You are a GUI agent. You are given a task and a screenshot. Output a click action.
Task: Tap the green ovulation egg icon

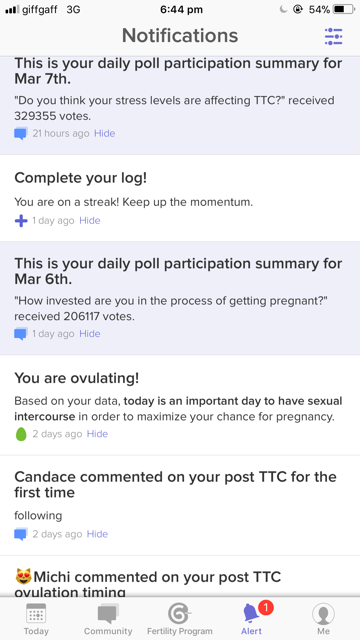tap(21, 434)
